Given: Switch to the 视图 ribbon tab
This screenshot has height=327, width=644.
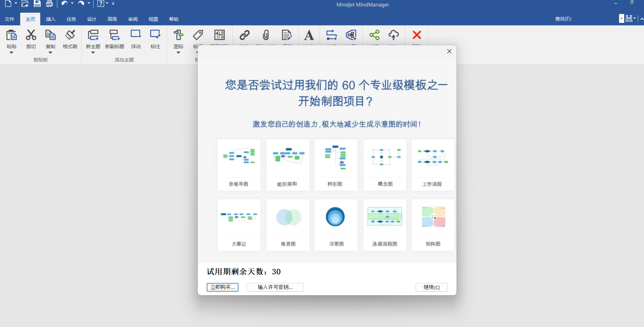Looking at the screenshot, I should tap(153, 19).
